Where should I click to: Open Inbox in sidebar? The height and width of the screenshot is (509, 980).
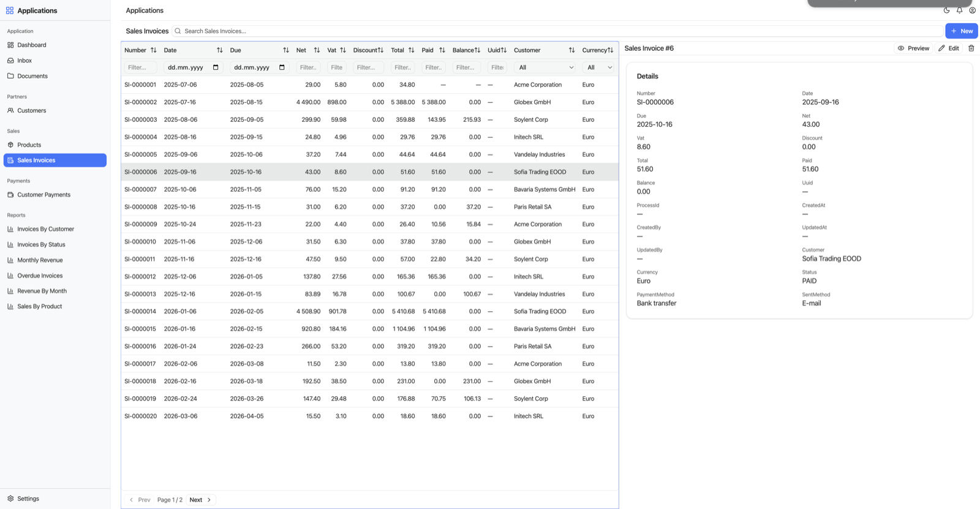click(55, 61)
